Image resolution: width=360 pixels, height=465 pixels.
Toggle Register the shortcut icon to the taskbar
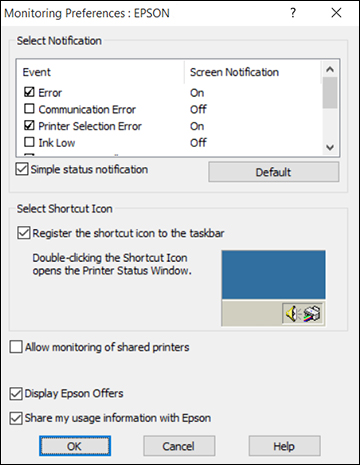pos(24,233)
